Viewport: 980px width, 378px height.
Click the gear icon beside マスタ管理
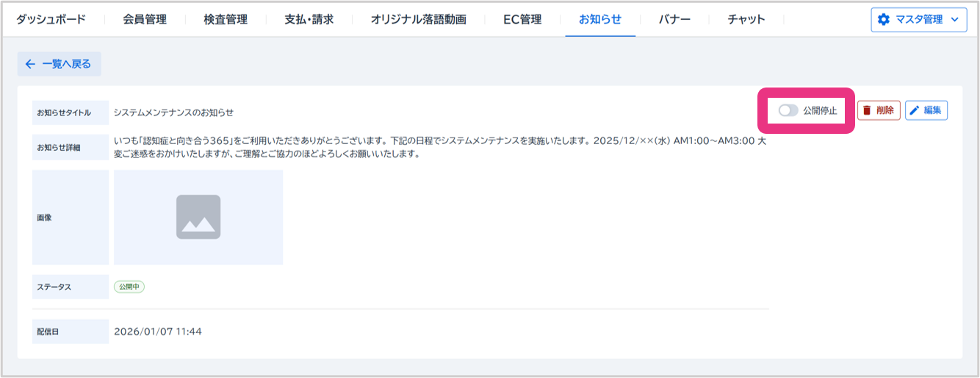[x=883, y=20]
